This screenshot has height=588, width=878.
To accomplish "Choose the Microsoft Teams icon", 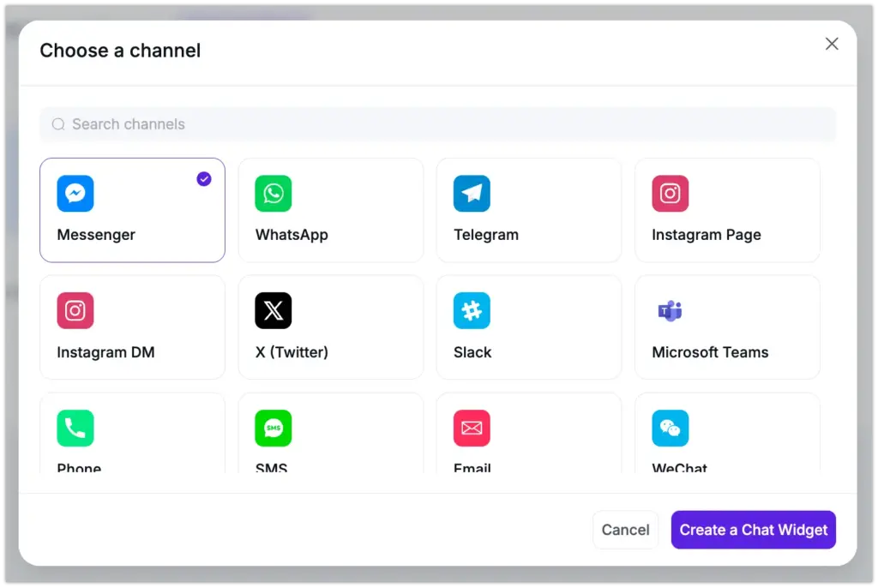I will [671, 310].
